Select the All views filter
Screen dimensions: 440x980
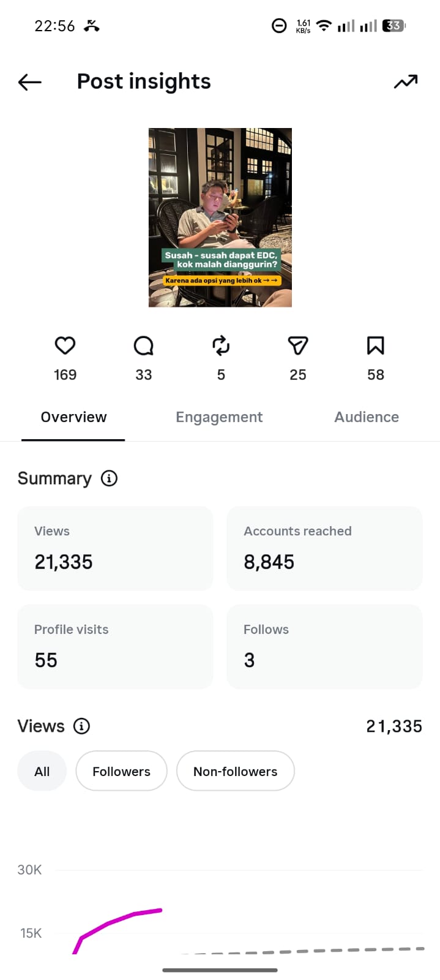(42, 771)
